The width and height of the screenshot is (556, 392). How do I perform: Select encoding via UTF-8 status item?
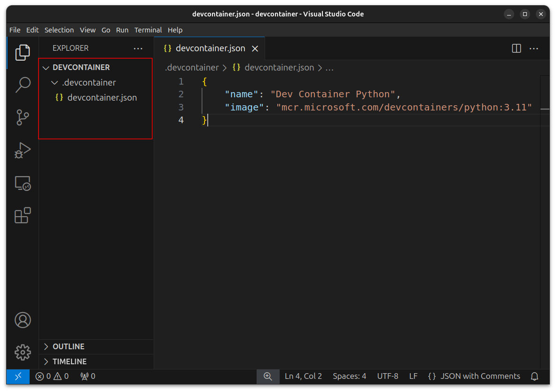(388, 376)
